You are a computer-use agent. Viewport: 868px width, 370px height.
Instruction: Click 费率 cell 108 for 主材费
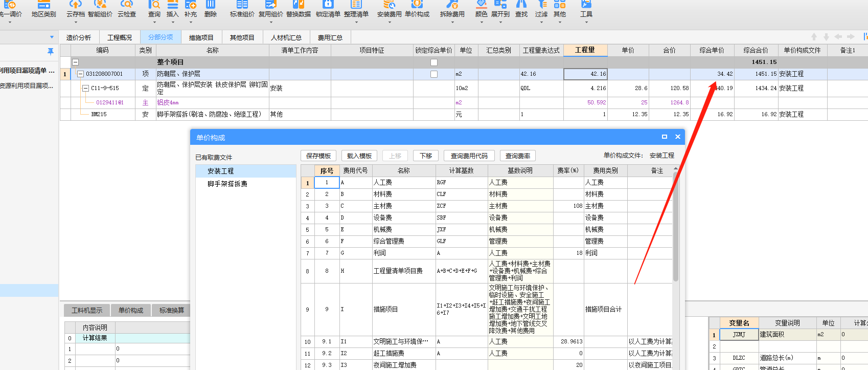568,206
